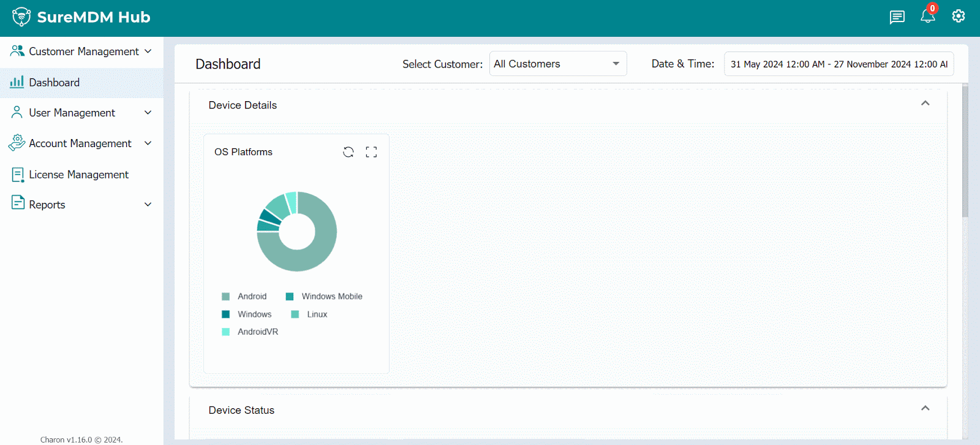Expand the Reports chevron

click(148, 205)
